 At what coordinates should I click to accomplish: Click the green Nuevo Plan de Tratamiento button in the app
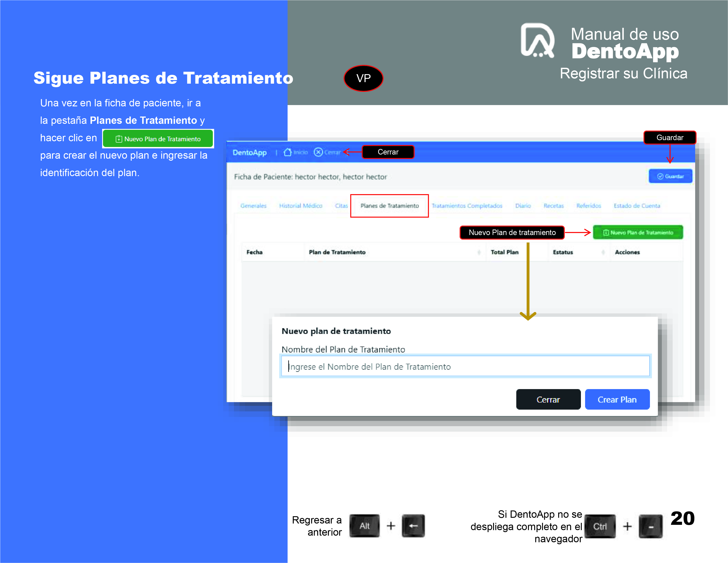coord(638,232)
